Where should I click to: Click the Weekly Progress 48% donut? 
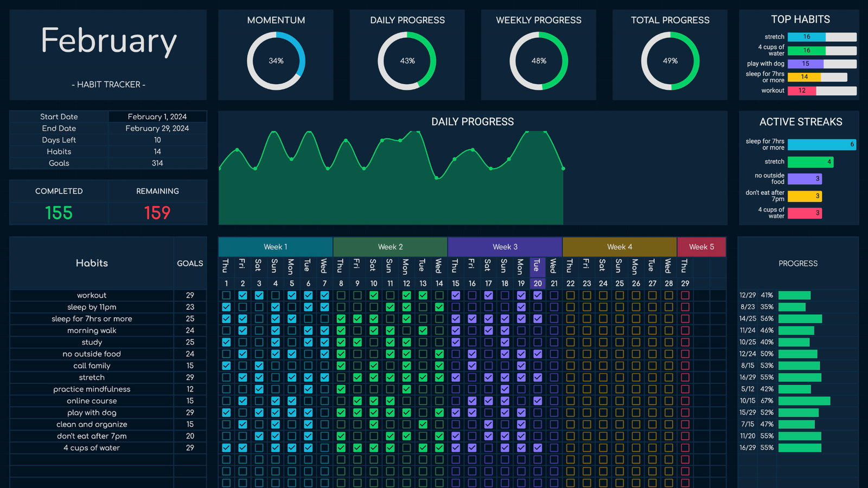pyautogui.click(x=539, y=61)
